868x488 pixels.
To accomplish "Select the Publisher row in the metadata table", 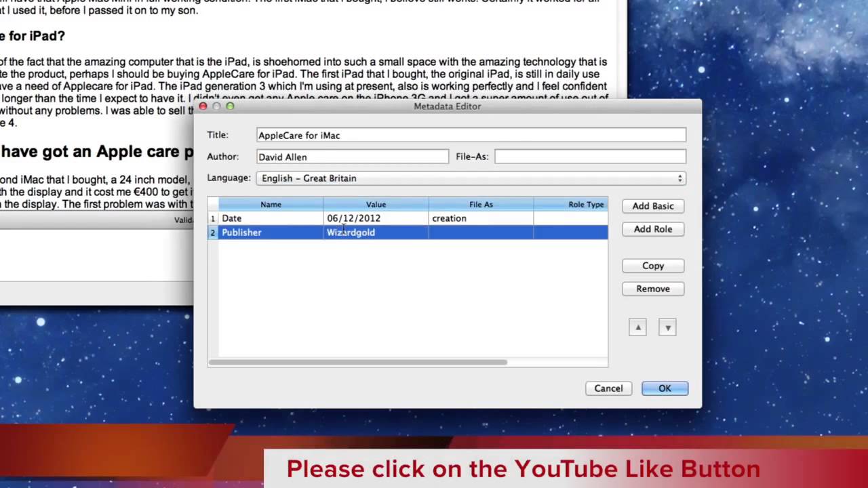I will click(x=408, y=232).
